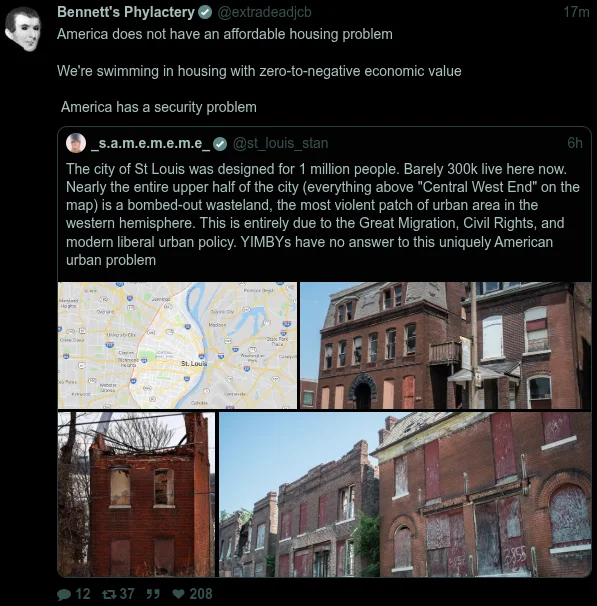Click _s.a.m.e.m.e.m.e_ verified badge

(x=220, y=144)
